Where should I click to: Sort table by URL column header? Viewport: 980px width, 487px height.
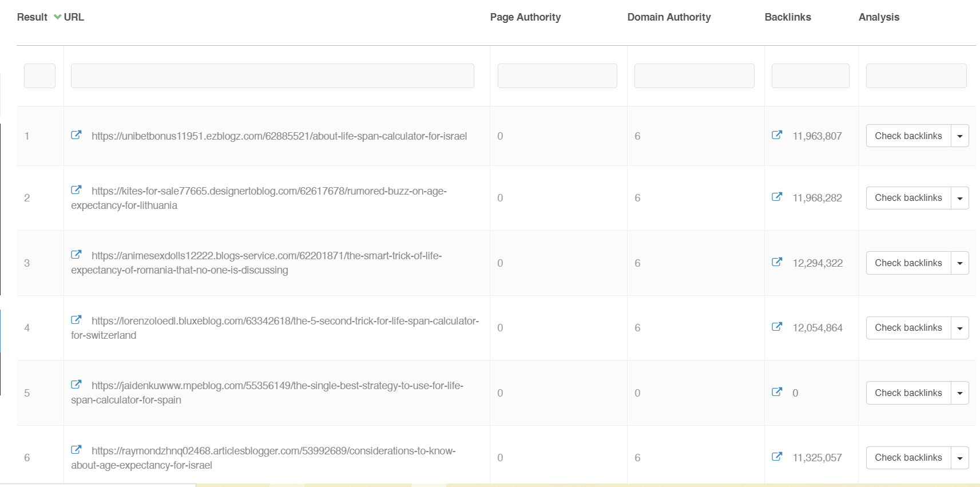[74, 17]
